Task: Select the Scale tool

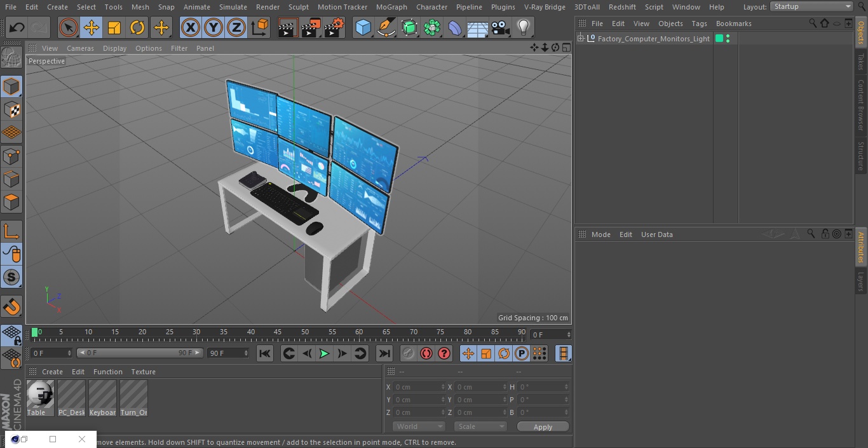Action: [114, 27]
